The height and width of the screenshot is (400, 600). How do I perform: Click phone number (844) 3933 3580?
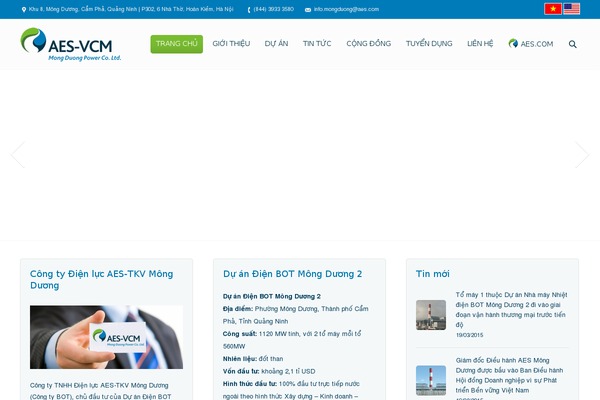274,9
